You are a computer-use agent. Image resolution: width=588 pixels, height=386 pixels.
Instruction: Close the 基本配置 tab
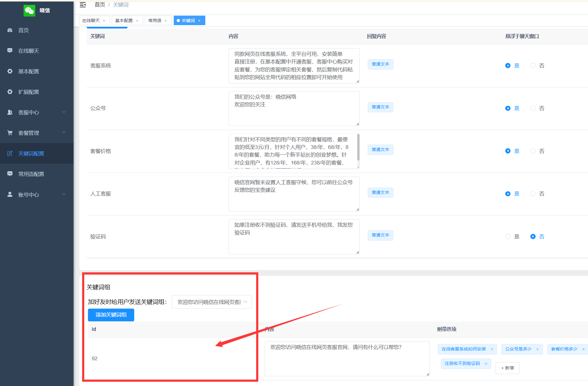[x=137, y=21]
